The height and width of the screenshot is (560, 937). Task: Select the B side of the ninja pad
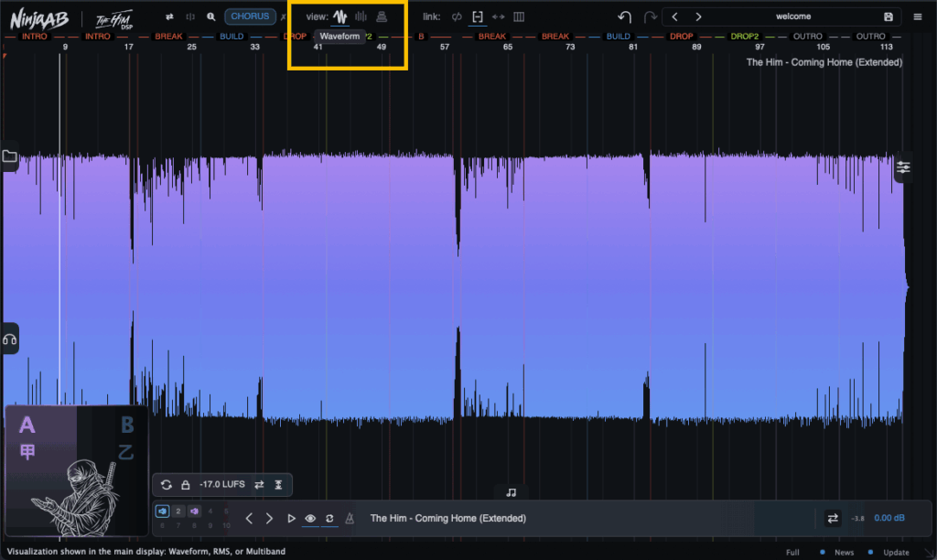[127, 425]
